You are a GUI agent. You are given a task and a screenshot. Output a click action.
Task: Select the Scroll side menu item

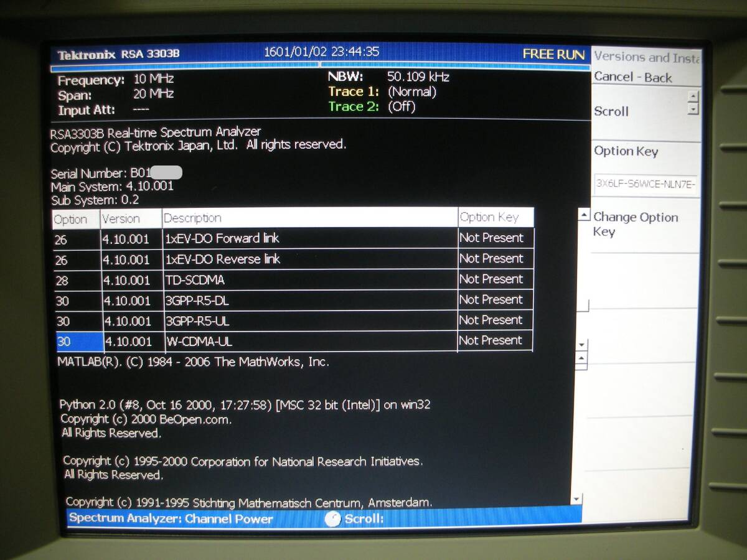[611, 111]
